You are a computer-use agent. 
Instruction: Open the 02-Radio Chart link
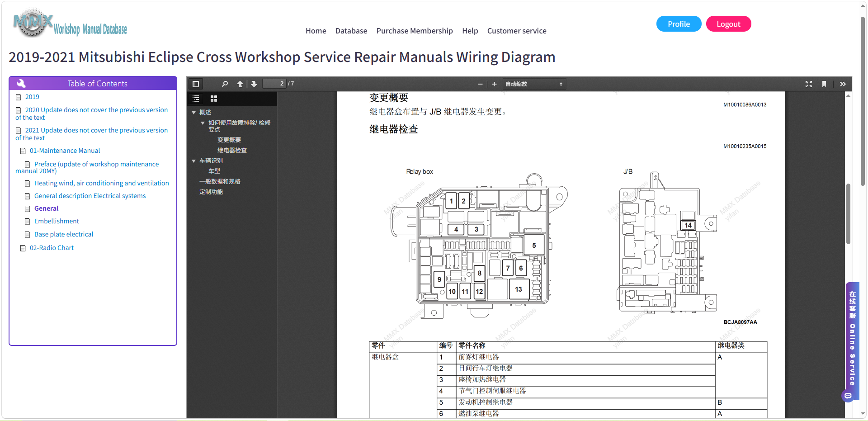(x=52, y=248)
